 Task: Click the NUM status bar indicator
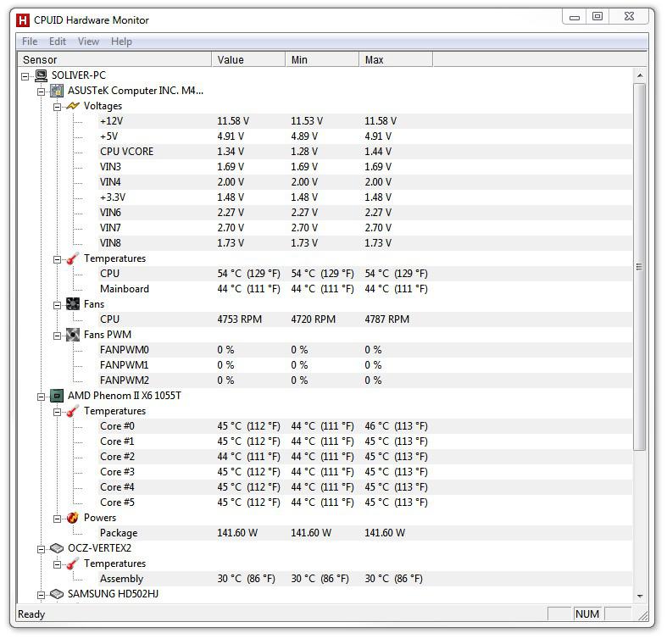click(x=587, y=614)
